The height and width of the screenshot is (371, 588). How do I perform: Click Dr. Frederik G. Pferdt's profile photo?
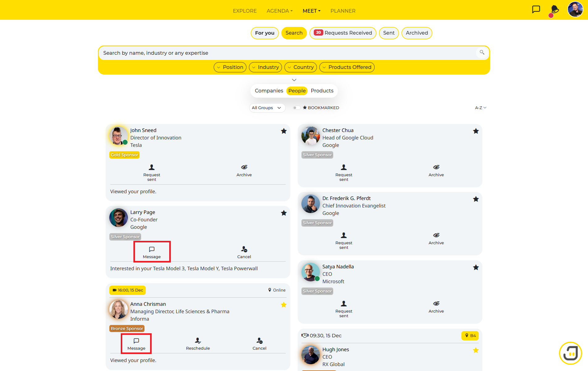pyautogui.click(x=311, y=204)
